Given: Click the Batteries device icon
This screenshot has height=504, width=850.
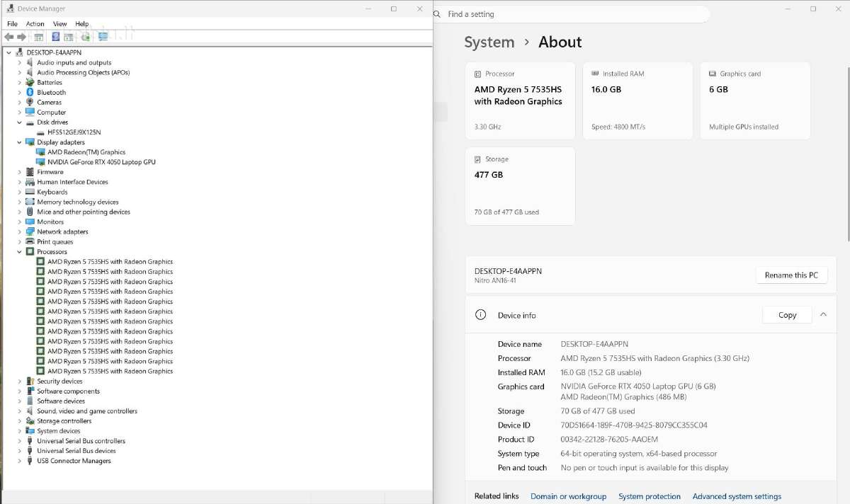Looking at the screenshot, I should coord(30,82).
